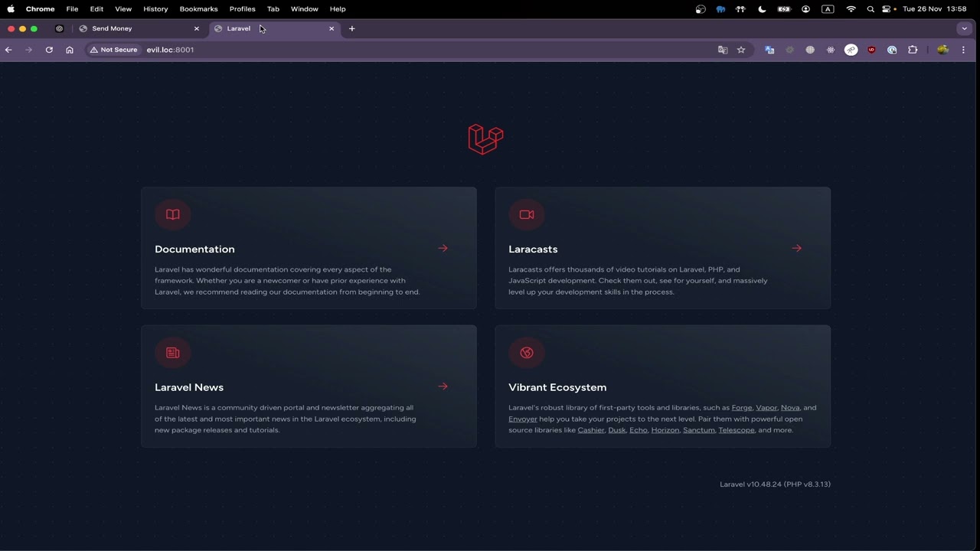Open the View menu
980x551 pixels.
click(123, 9)
